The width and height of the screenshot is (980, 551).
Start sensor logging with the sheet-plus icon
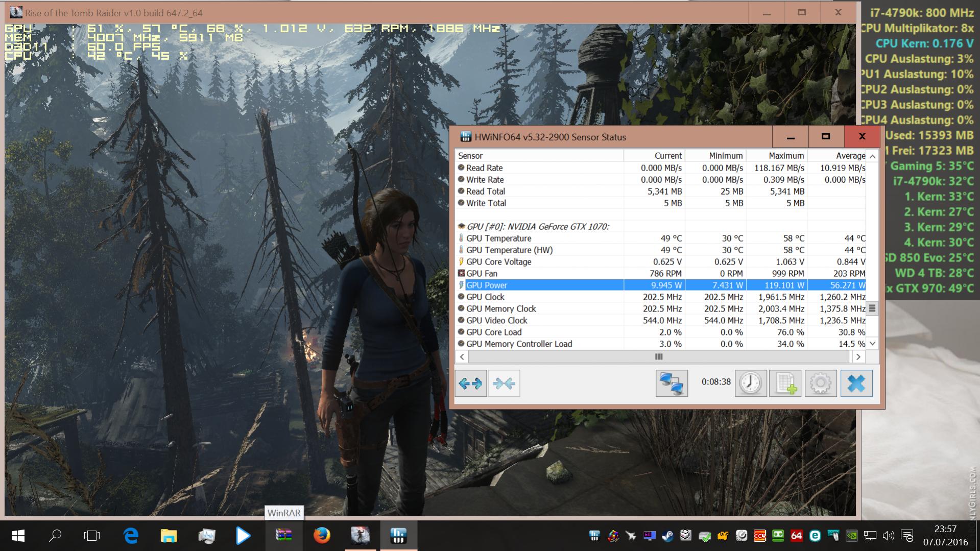785,384
